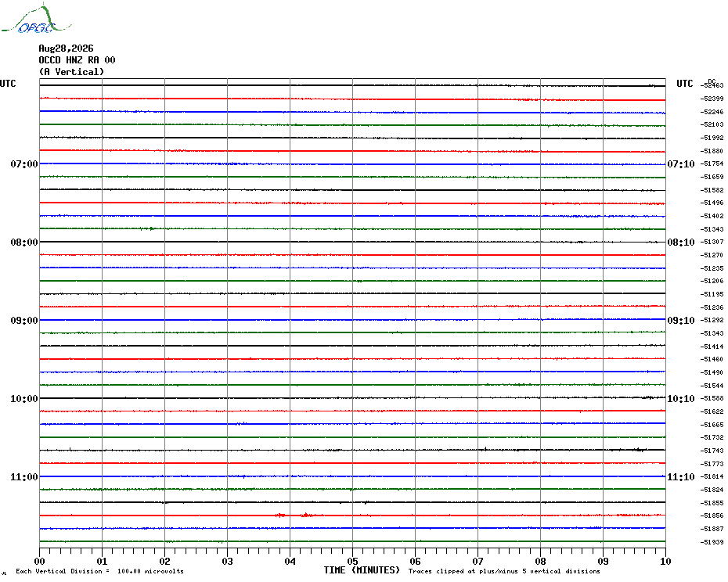Click the 09:10 time label

point(681,321)
